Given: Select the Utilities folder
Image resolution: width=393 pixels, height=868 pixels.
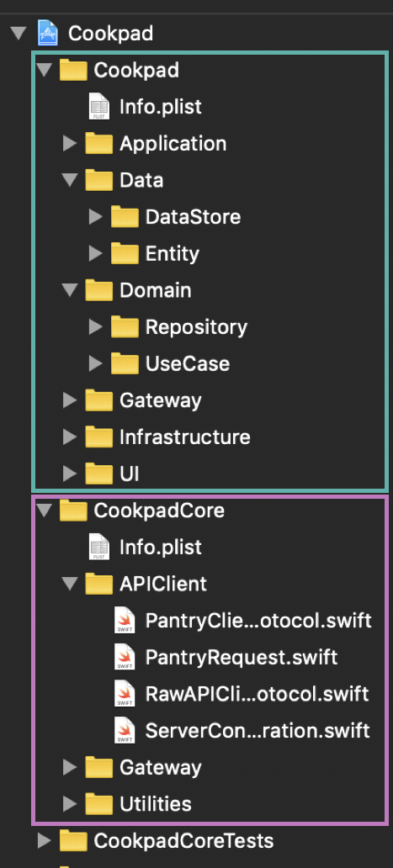Looking at the screenshot, I should 138,804.
